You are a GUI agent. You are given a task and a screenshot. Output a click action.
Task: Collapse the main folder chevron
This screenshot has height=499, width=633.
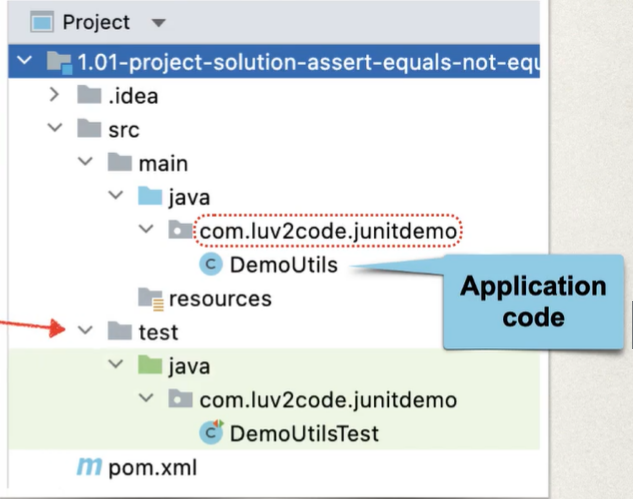tap(86, 164)
